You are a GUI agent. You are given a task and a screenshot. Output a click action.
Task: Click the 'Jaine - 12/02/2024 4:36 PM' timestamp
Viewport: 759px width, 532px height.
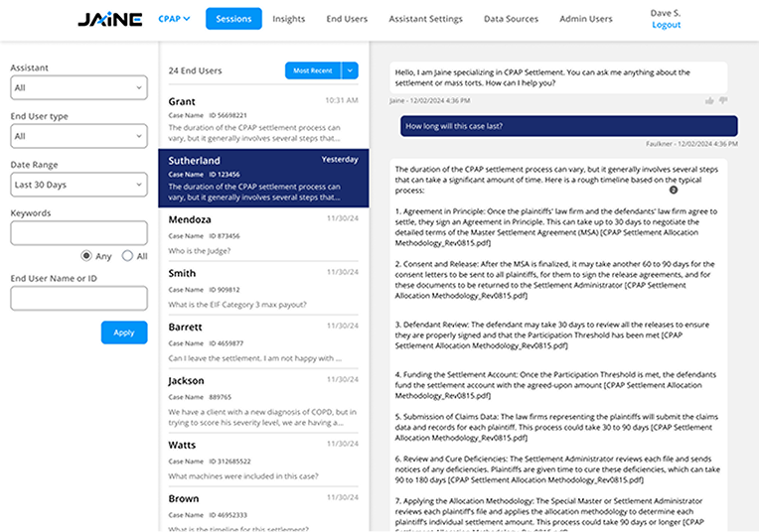pos(430,100)
